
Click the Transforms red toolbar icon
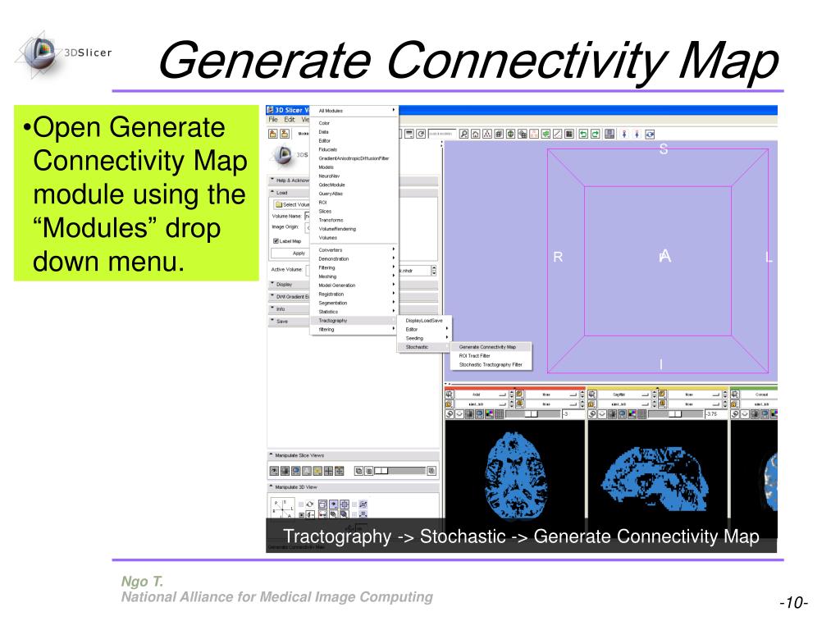534,134
